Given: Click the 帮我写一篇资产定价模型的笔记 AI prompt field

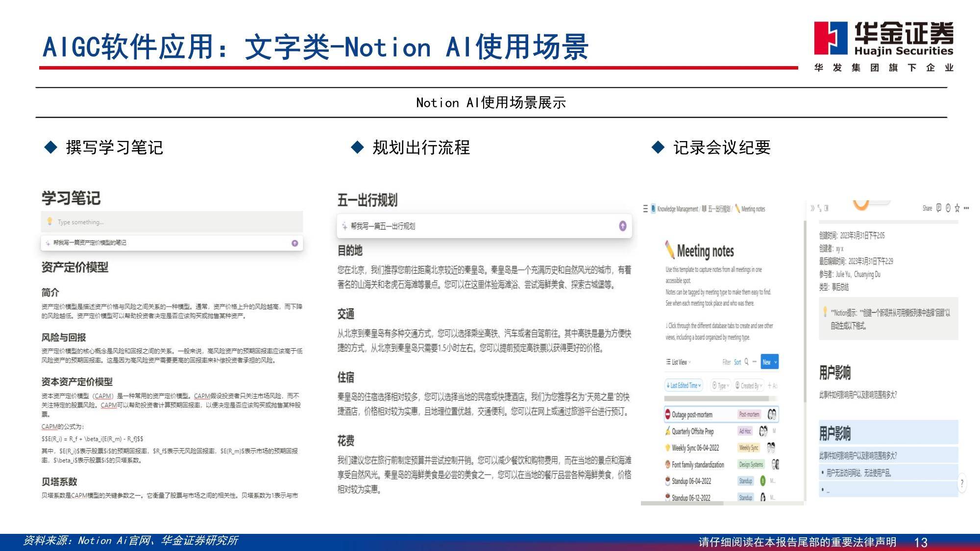Looking at the screenshot, I should click(x=172, y=243).
